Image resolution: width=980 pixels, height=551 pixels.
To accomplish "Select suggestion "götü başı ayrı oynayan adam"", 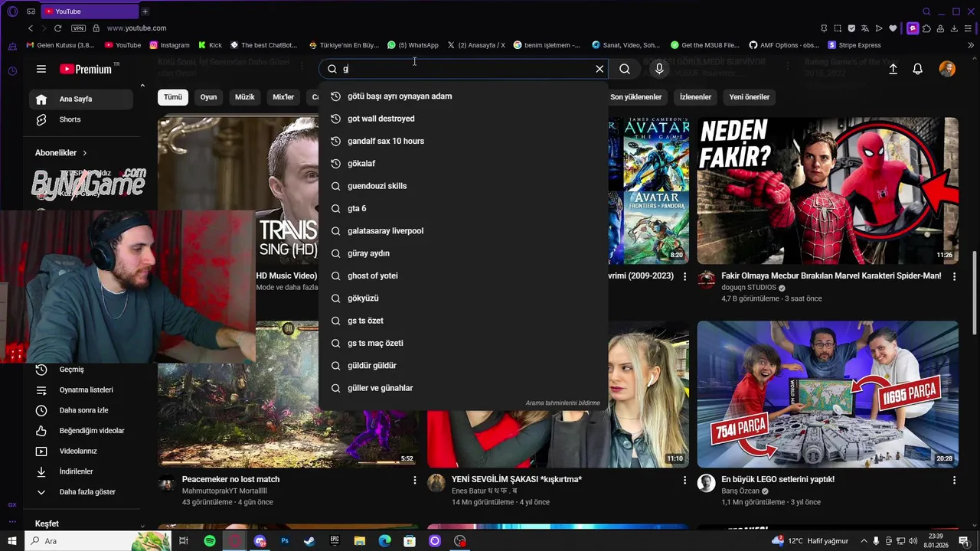I will (463, 96).
